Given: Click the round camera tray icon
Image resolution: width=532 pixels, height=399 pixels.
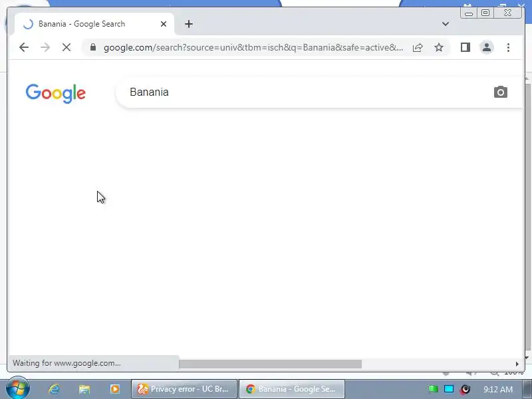Looking at the screenshot, I should tap(465, 389).
